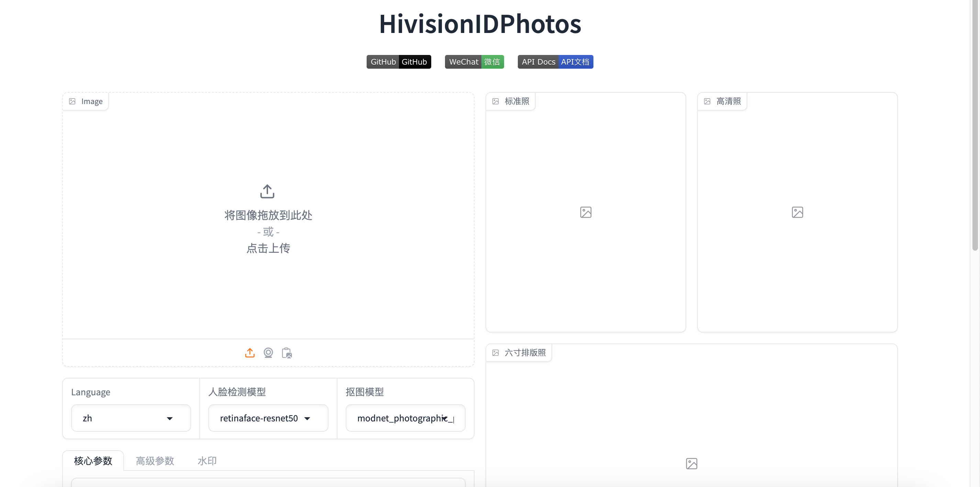Click the page vertical scrollbar

975,125
